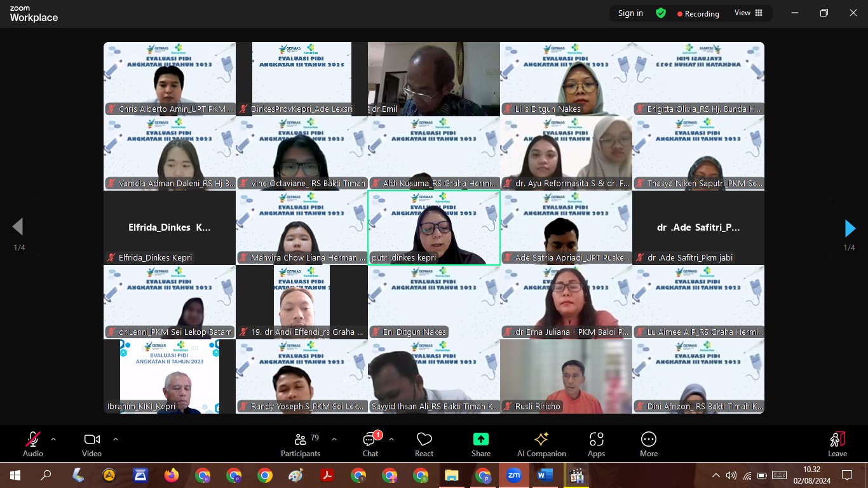Click the Sign in button
The width and height of the screenshot is (868, 488).
pyautogui.click(x=630, y=13)
